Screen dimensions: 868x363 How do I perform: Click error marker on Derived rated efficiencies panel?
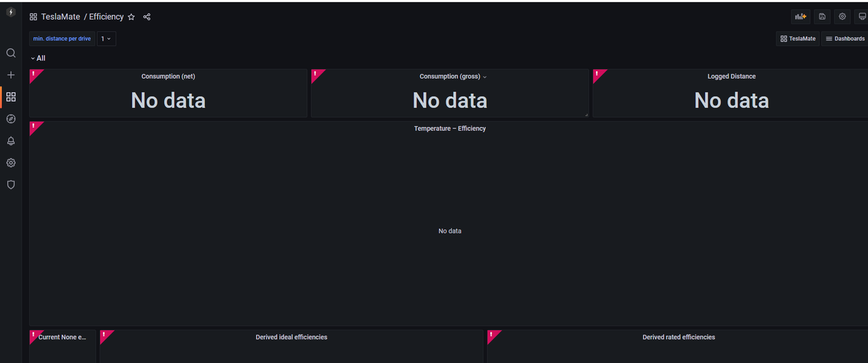pyautogui.click(x=492, y=335)
